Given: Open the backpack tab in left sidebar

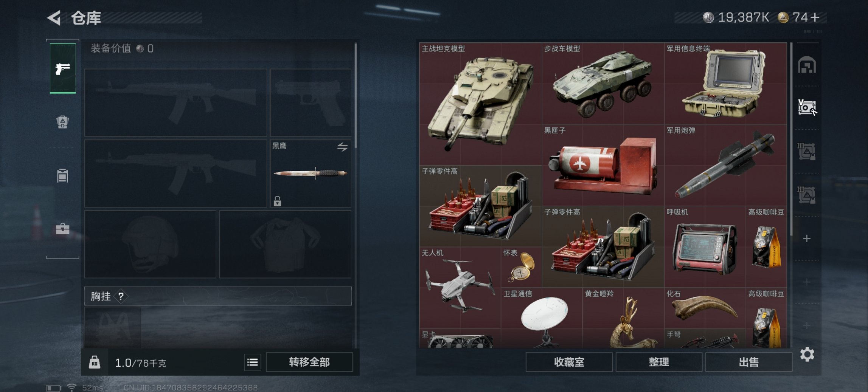Looking at the screenshot, I should pyautogui.click(x=62, y=122).
